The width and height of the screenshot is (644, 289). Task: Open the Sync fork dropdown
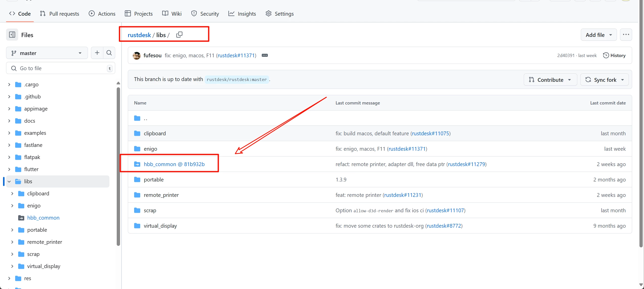click(604, 80)
